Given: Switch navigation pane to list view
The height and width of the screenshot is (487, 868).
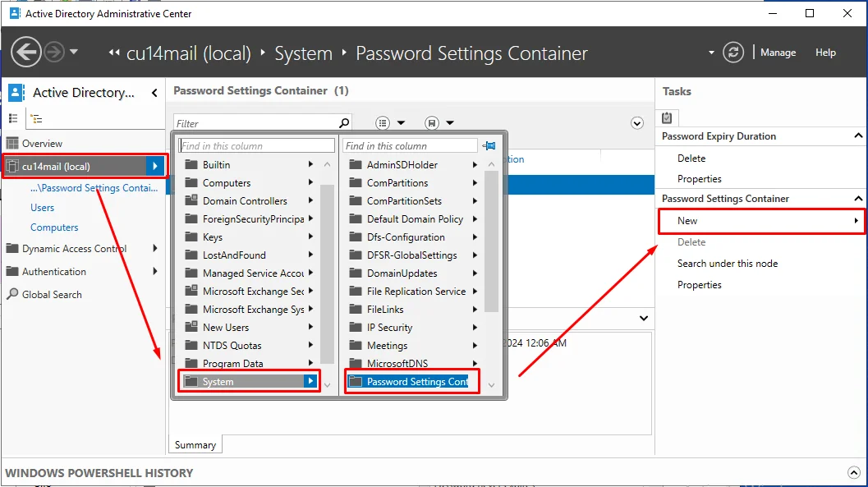Looking at the screenshot, I should [13, 118].
